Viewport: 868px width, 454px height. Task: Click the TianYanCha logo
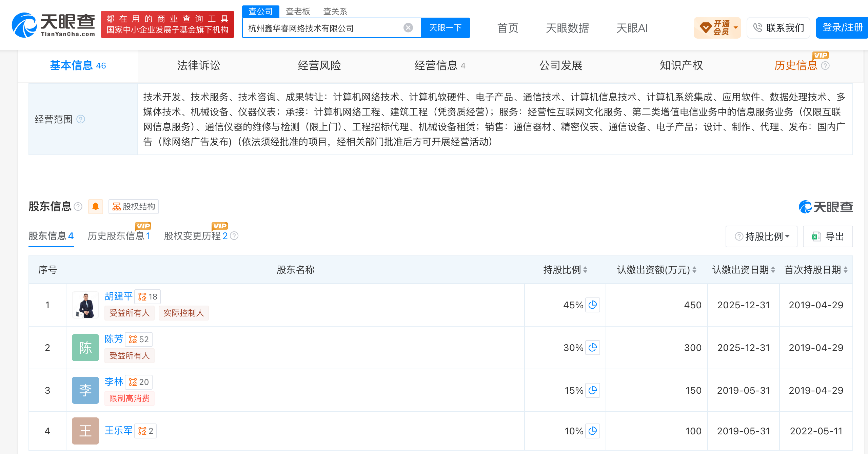54,25
